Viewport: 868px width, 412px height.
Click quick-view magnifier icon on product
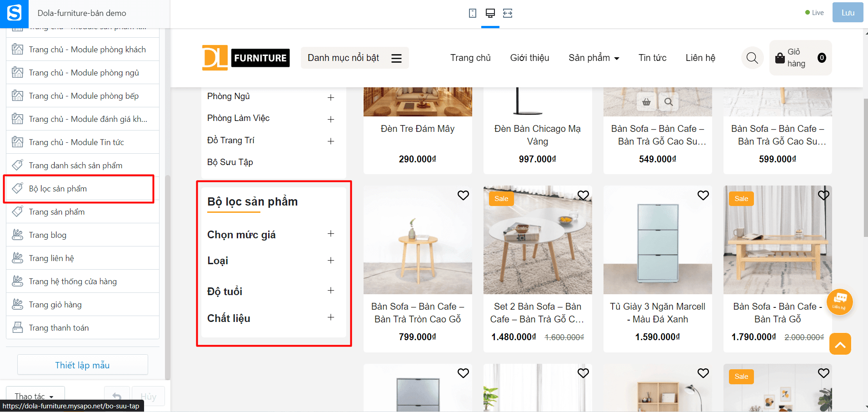coord(668,102)
